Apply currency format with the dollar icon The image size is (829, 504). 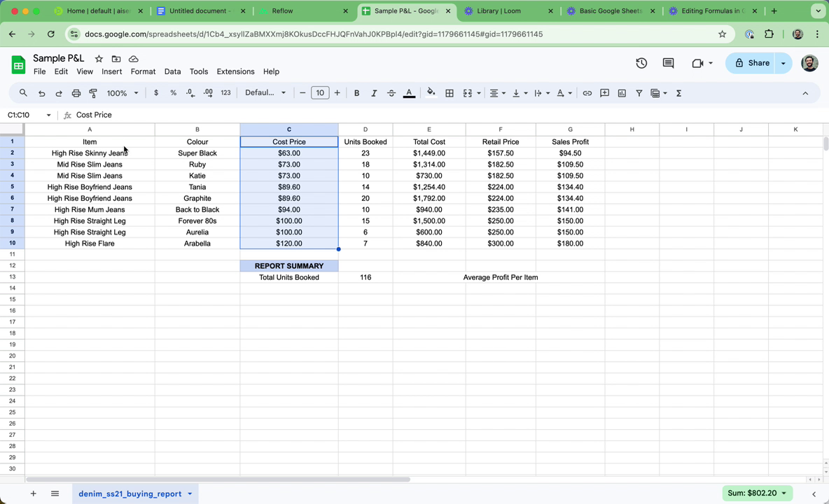click(x=155, y=92)
